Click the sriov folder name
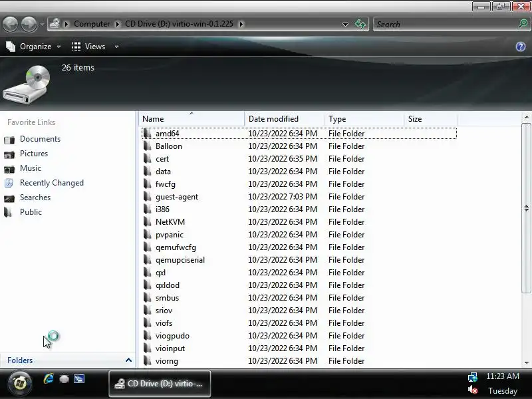This screenshot has width=532, height=399. (x=164, y=311)
